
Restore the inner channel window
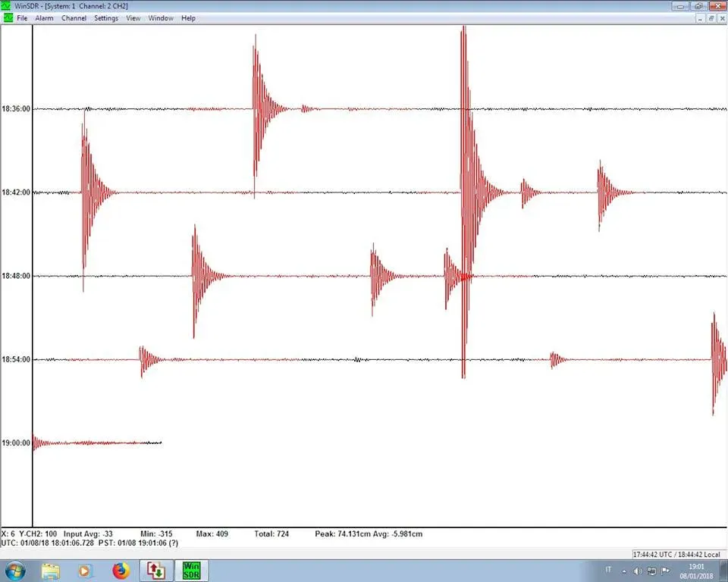pos(711,18)
